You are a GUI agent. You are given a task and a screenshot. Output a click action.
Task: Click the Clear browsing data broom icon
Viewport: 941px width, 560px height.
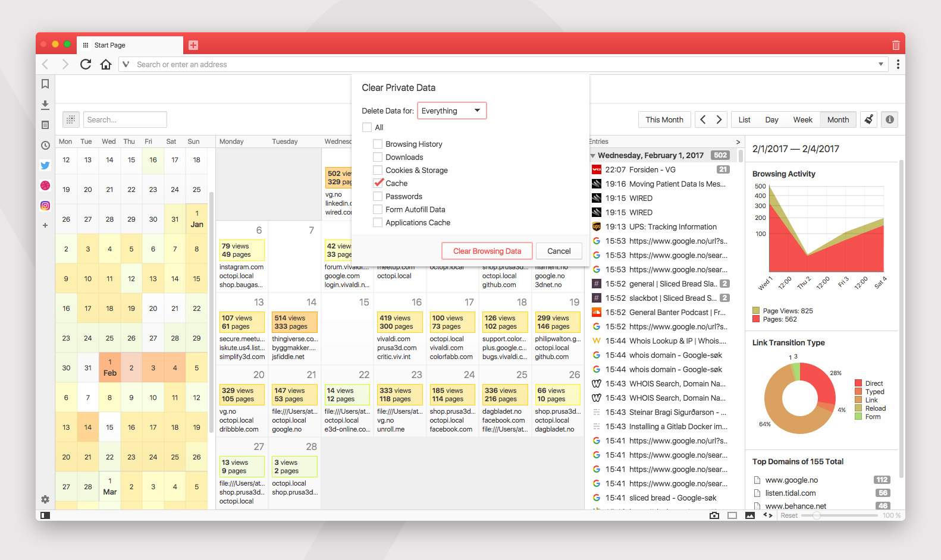[x=869, y=119]
